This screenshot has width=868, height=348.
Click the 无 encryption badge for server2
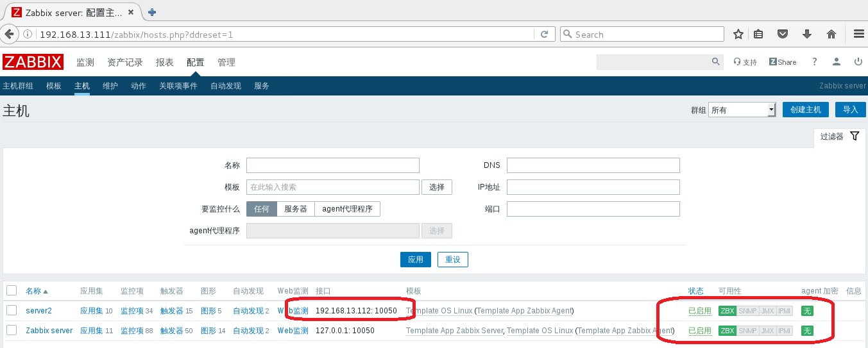click(807, 311)
